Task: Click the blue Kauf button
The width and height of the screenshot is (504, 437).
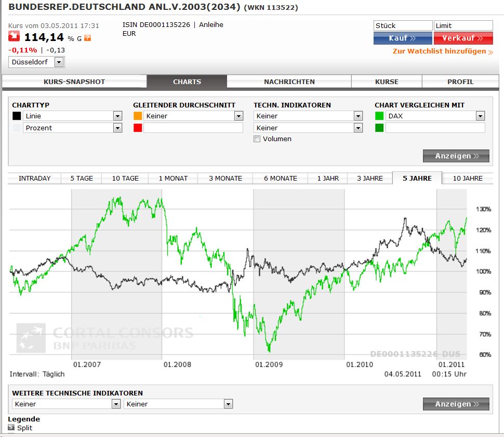Action: [x=403, y=38]
